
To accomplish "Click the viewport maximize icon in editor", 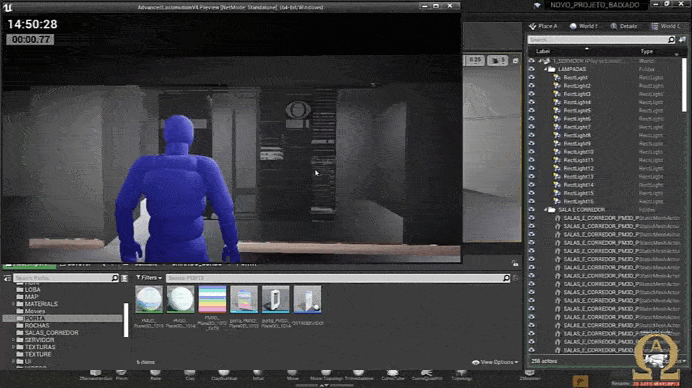I will [x=515, y=60].
